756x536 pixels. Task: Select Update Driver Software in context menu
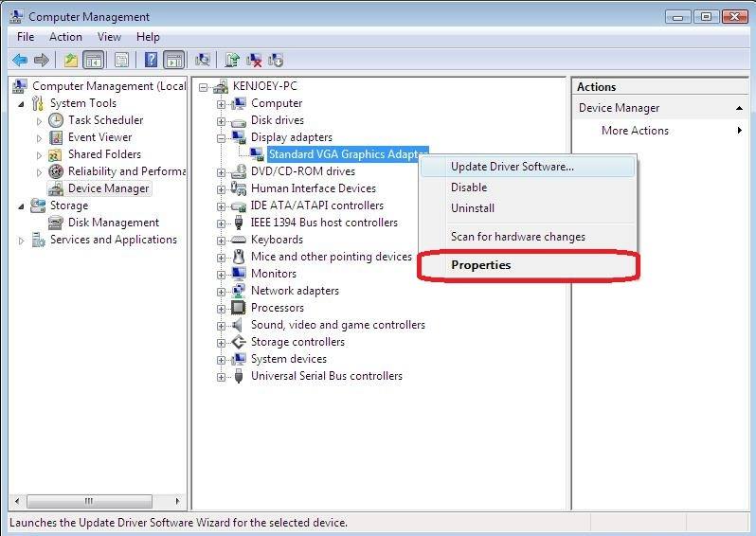[x=512, y=167]
